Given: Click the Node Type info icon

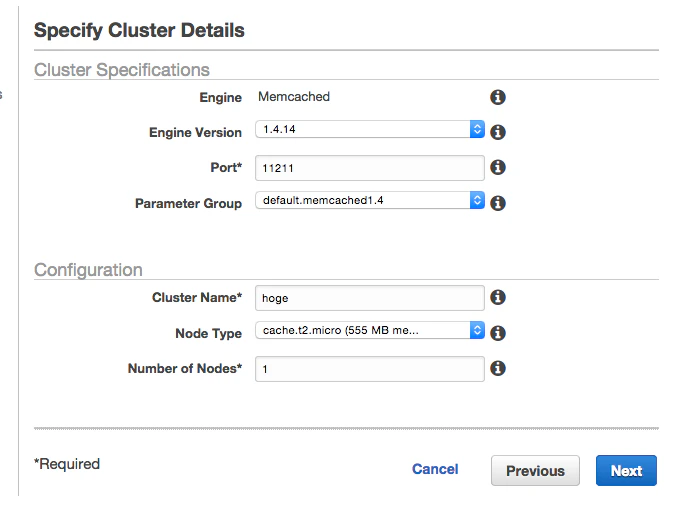Looking at the screenshot, I should coord(498,333).
